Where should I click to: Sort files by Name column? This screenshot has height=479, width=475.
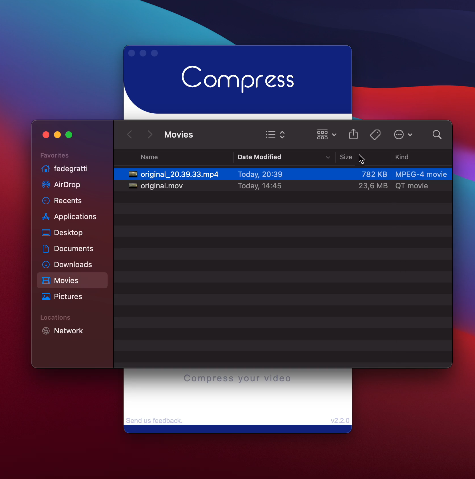pos(149,157)
